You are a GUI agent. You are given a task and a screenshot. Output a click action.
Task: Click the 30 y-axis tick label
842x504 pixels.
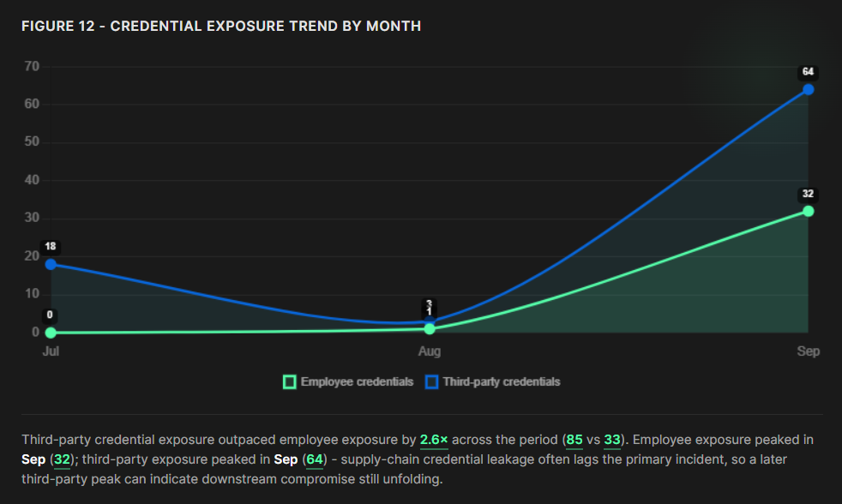32,218
